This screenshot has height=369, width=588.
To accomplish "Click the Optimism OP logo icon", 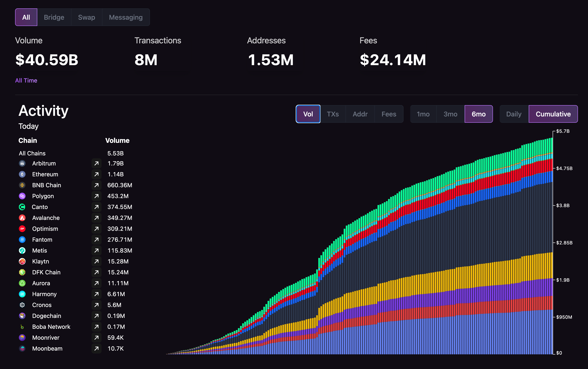I will (22, 229).
